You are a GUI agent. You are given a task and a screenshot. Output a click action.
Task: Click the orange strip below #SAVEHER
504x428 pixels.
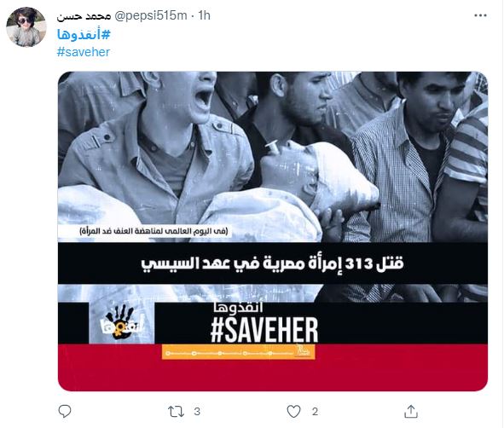[x=238, y=352]
